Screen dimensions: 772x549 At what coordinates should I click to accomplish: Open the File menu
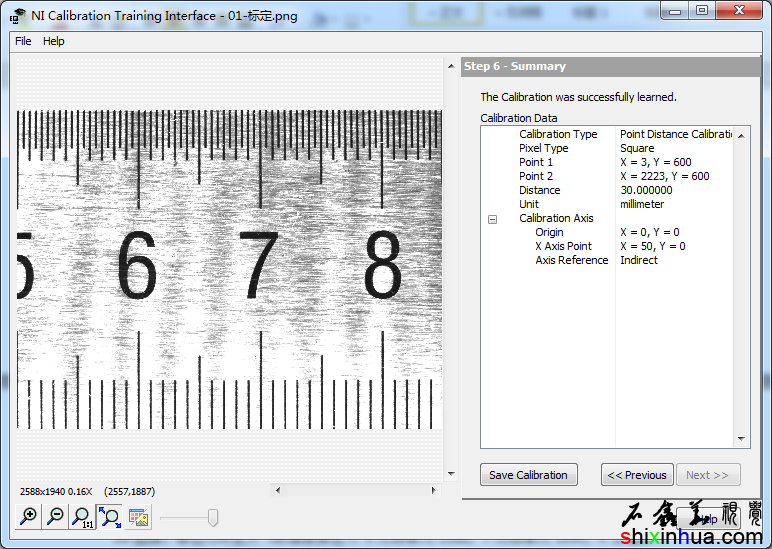click(x=23, y=41)
